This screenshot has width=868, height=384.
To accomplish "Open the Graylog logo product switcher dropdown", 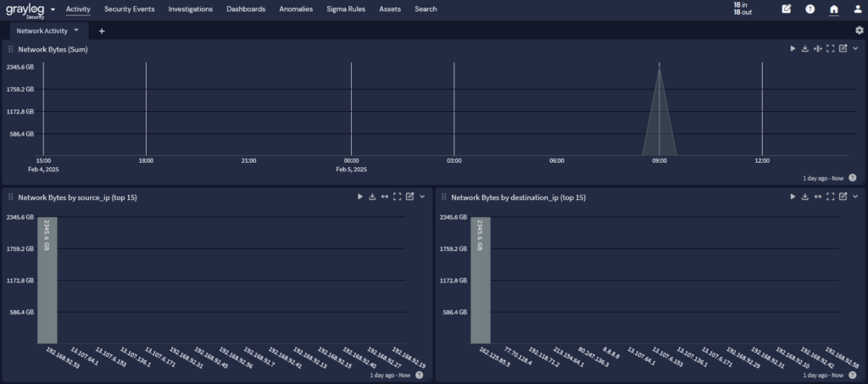I will (53, 10).
